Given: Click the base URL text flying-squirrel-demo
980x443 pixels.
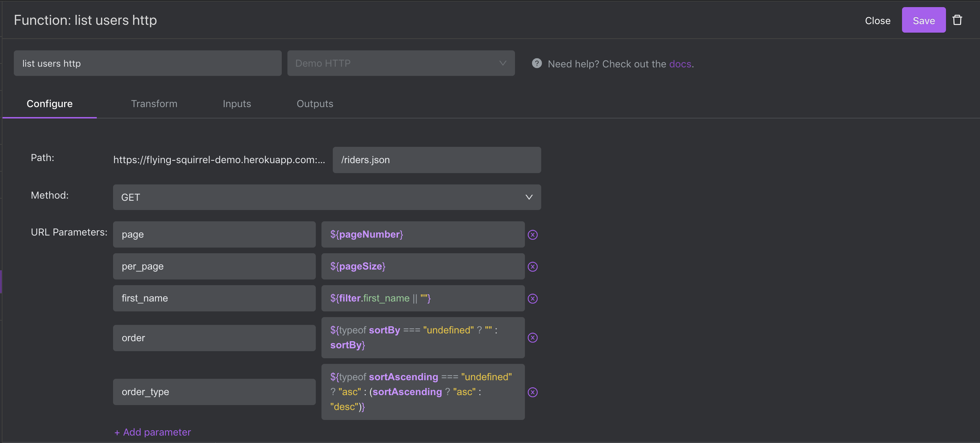Looking at the screenshot, I should click(x=219, y=160).
